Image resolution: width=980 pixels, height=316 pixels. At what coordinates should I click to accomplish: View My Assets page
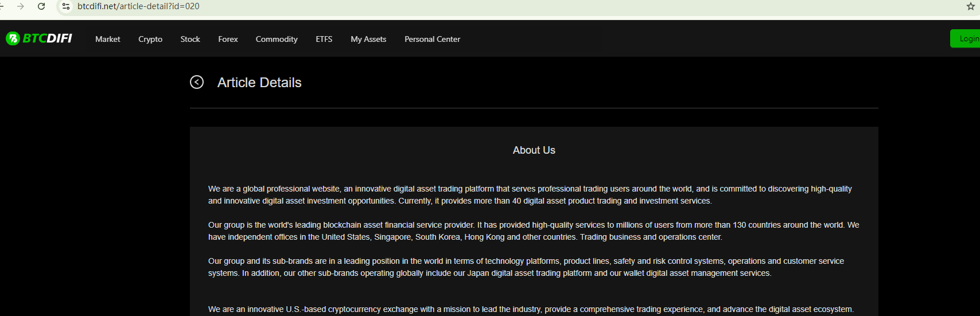[x=368, y=39]
